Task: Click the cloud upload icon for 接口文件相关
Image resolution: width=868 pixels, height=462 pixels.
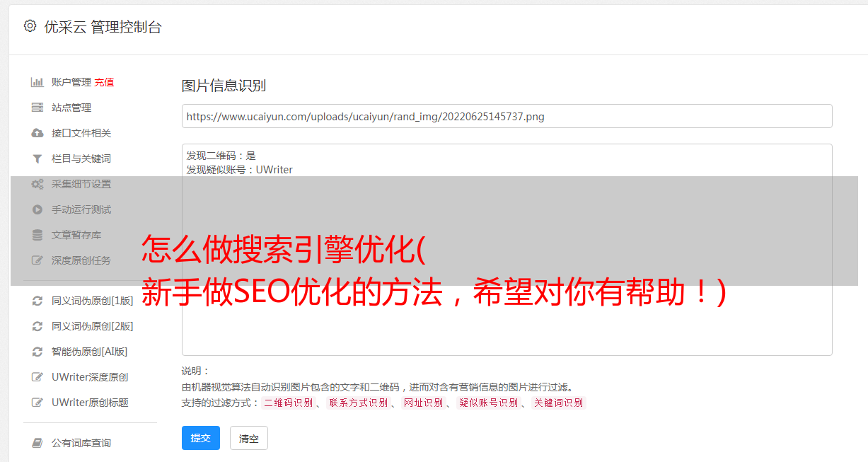Action: (37, 133)
